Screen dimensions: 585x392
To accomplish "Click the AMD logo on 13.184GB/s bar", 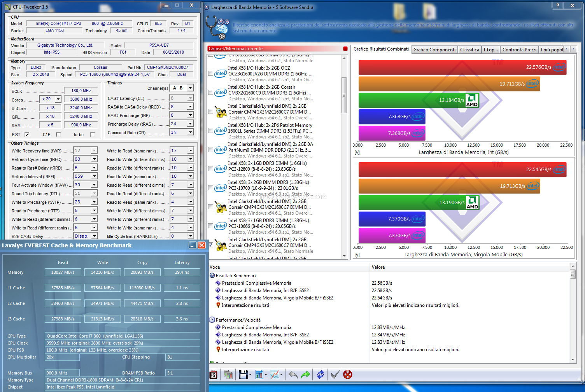I will tap(472, 100).
